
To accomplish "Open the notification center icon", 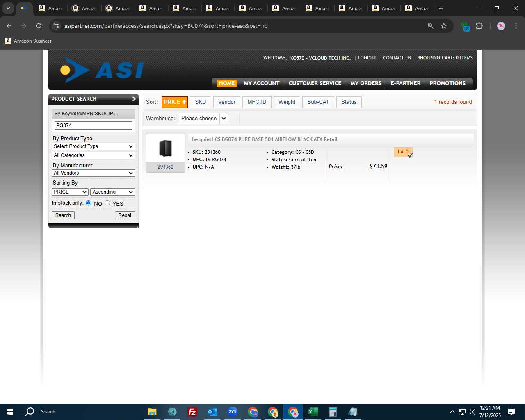I will [x=511, y=412].
